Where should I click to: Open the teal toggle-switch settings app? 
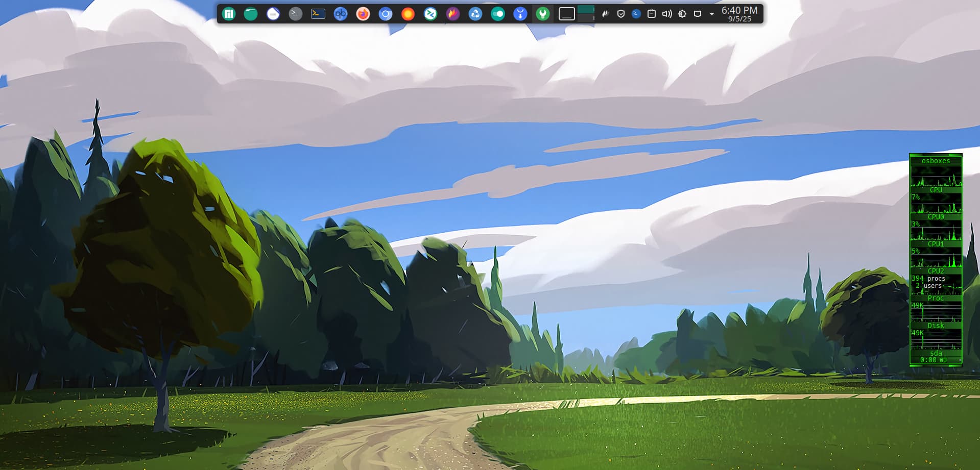pyautogui.click(x=498, y=14)
